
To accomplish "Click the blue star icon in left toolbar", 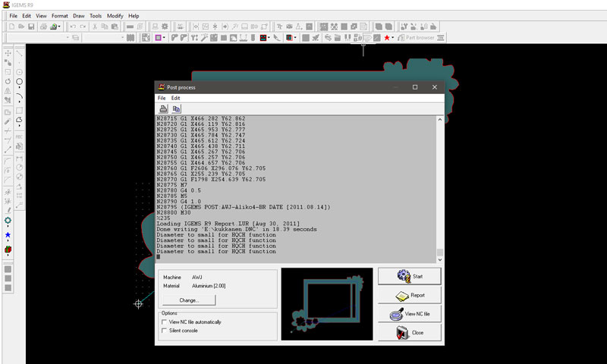I will (8, 235).
